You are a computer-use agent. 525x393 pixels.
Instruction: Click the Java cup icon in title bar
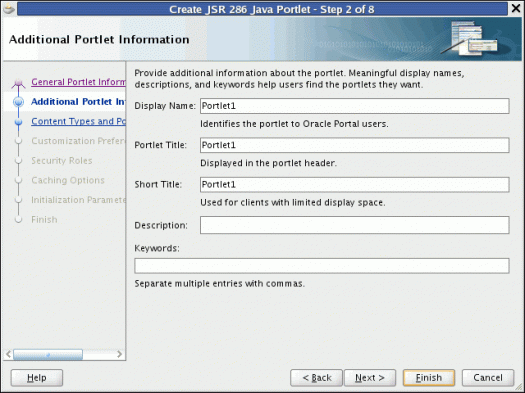point(9,9)
